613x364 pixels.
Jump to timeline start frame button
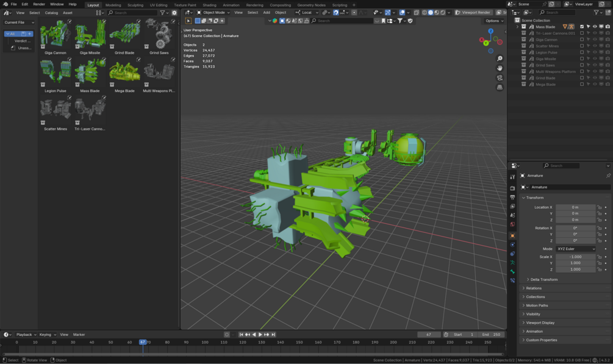(241, 335)
